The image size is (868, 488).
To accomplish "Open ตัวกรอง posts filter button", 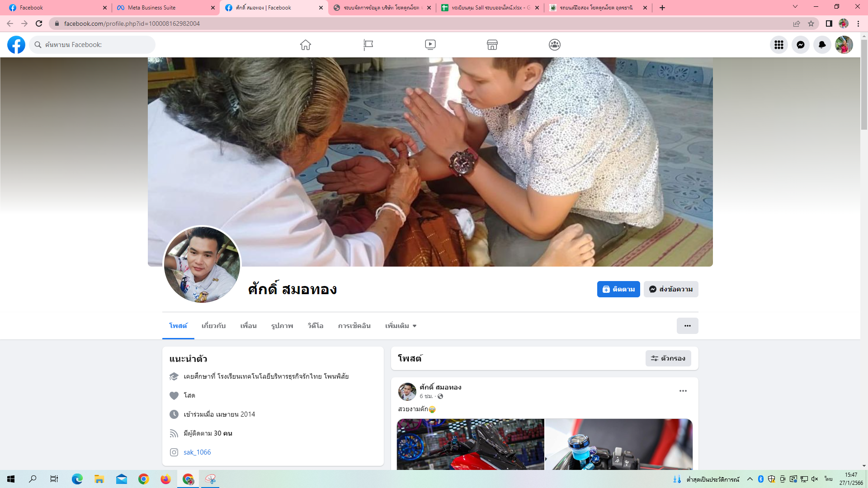I will coord(668,358).
